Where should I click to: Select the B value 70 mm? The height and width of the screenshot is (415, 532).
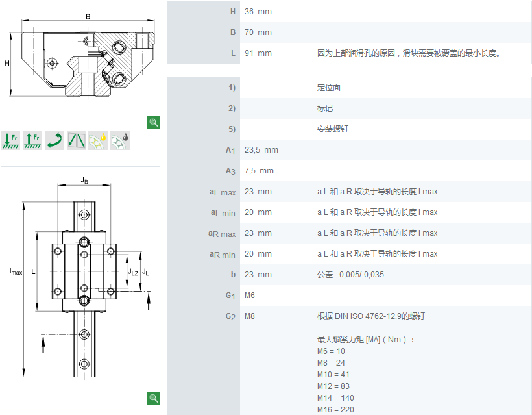[x=258, y=32]
